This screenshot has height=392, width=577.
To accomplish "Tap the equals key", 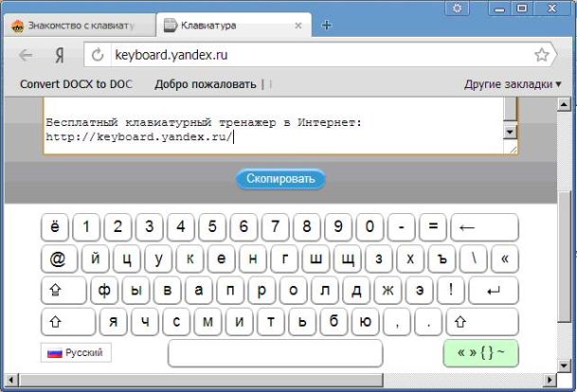I will tap(433, 227).
